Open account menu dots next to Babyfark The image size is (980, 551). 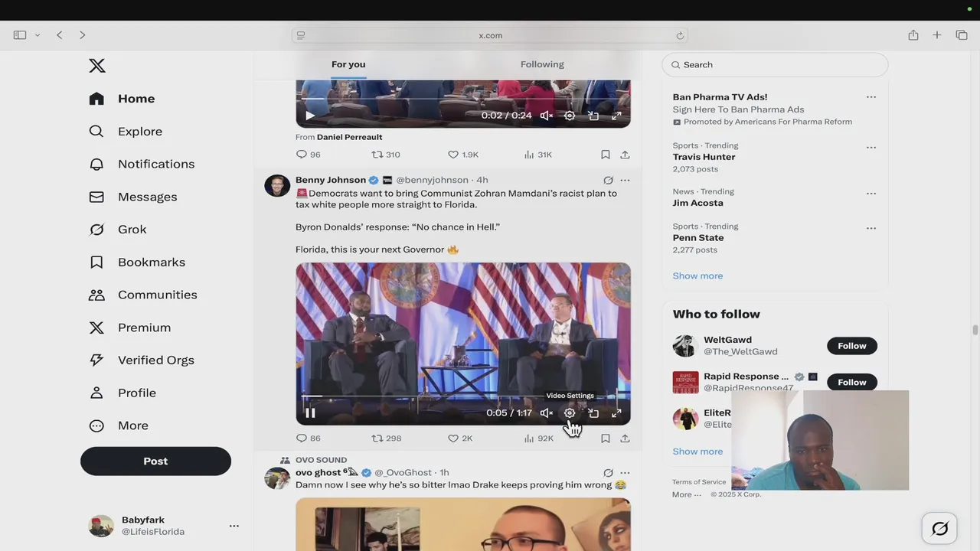(x=234, y=526)
